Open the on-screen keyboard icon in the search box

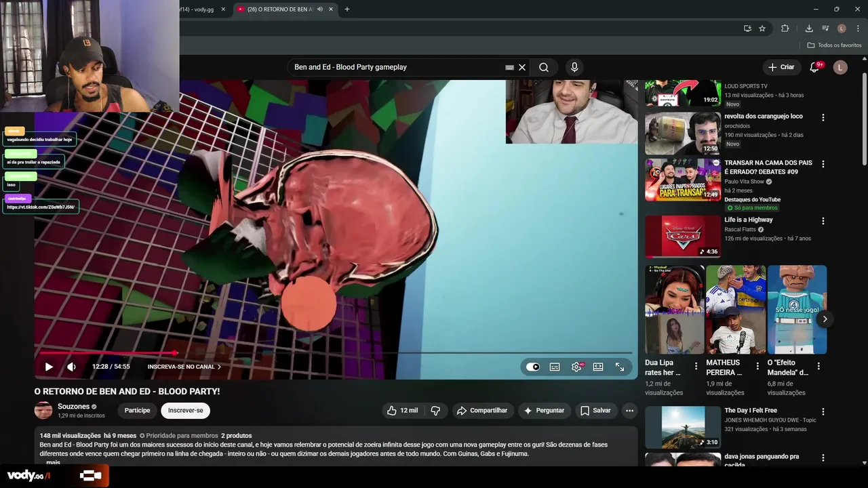[509, 67]
